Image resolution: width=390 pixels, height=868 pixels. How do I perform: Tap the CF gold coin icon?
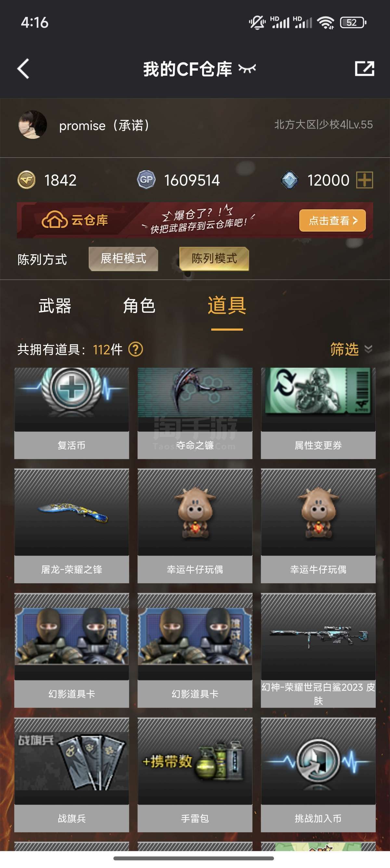26,180
